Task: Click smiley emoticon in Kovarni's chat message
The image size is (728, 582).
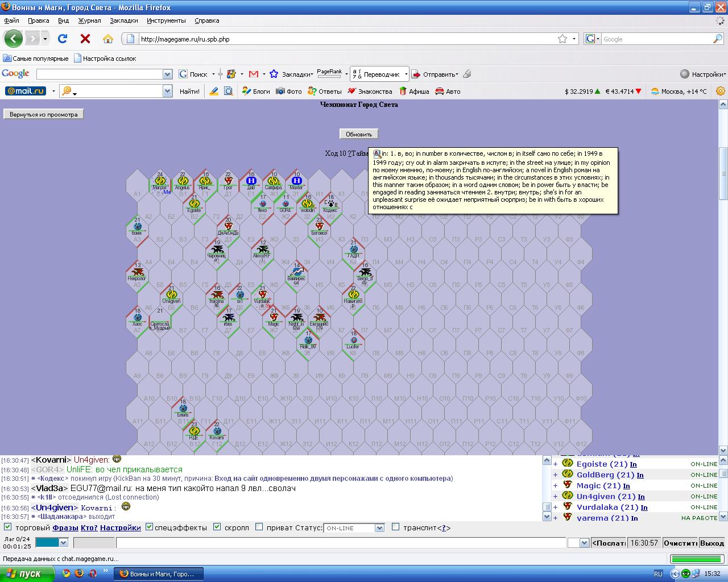Action: (x=117, y=459)
